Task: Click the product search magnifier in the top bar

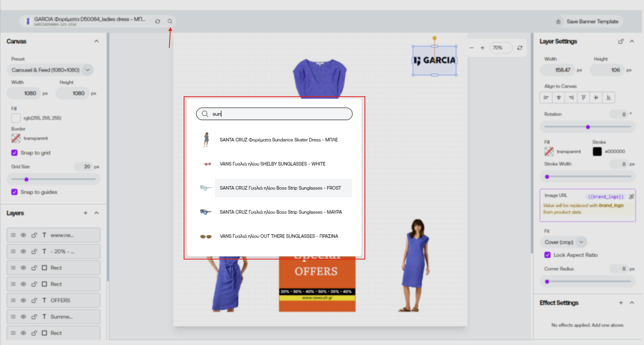Action: tap(170, 21)
